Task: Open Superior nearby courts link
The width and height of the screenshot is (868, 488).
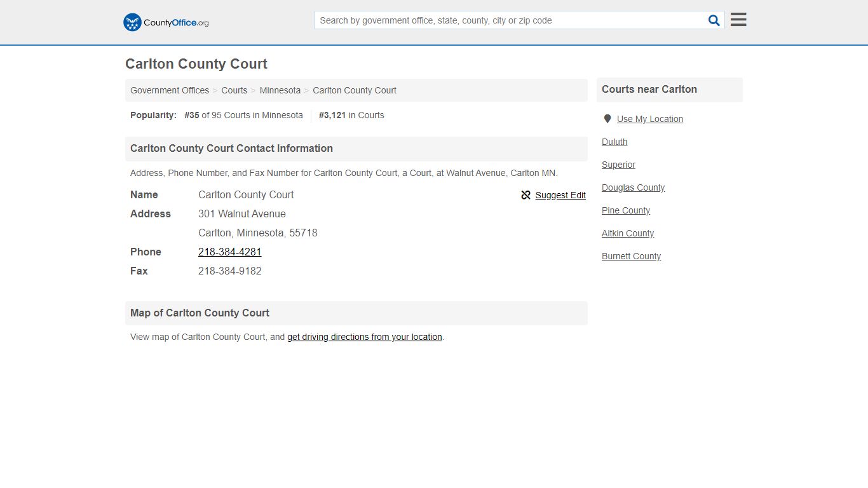Action: click(x=618, y=165)
